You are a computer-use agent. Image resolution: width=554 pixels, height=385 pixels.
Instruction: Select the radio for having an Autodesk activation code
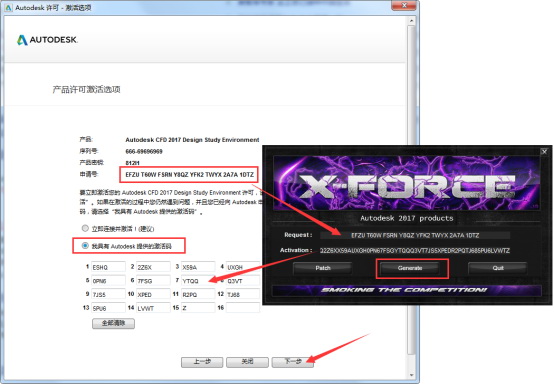(x=85, y=245)
